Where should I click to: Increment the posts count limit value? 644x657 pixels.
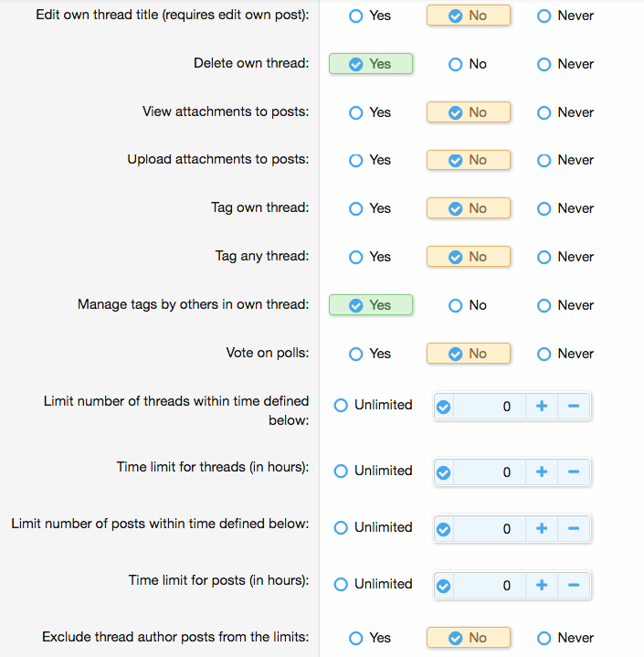tap(542, 528)
